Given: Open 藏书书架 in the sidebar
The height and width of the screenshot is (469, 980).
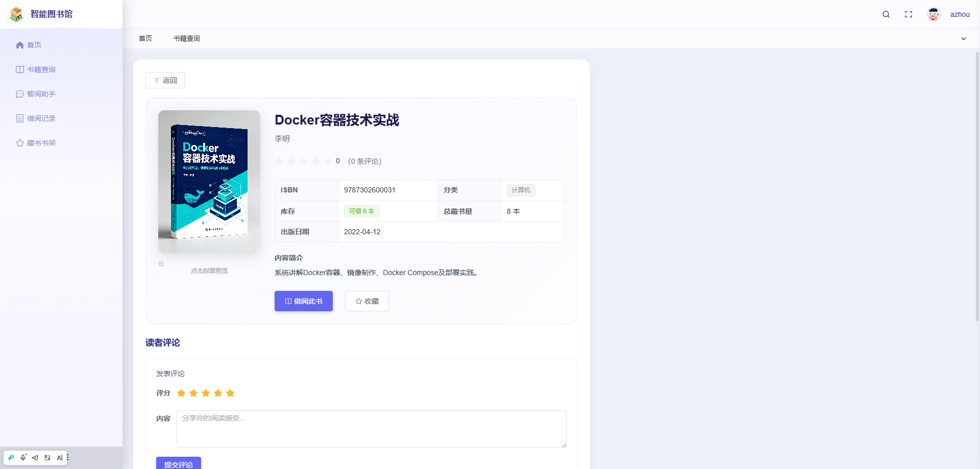Looking at the screenshot, I should [x=61, y=143].
